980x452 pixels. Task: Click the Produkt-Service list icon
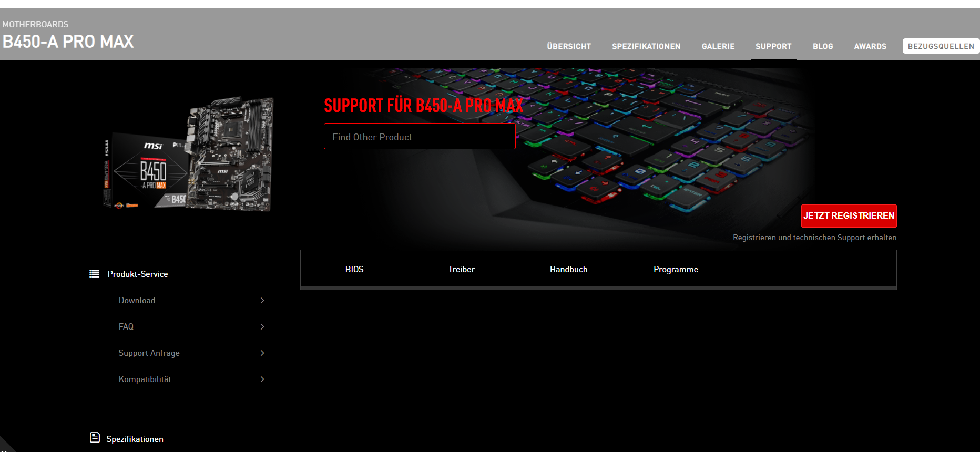tap(95, 274)
